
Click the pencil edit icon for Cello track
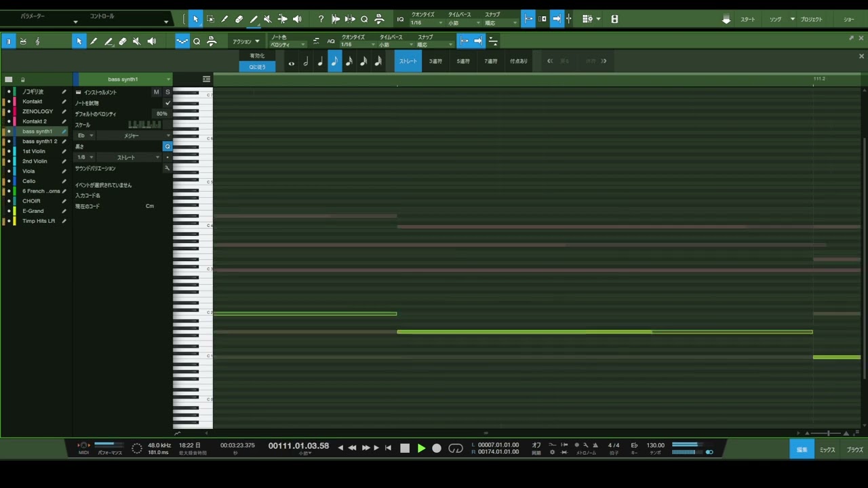point(64,181)
